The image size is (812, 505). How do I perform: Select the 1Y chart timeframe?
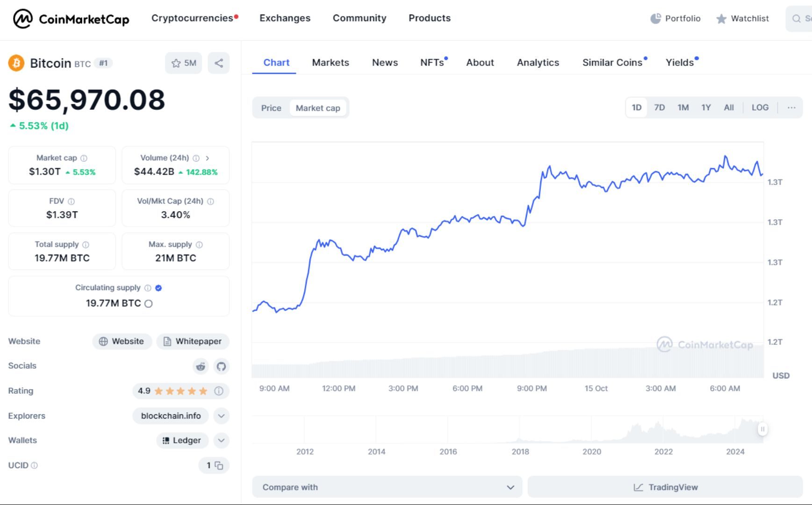pyautogui.click(x=706, y=107)
